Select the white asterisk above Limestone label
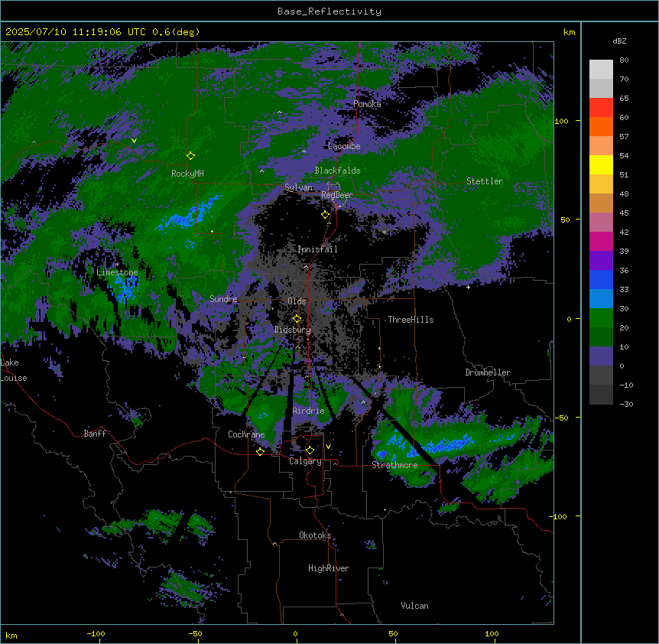659x644 pixels. (x=117, y=265)
